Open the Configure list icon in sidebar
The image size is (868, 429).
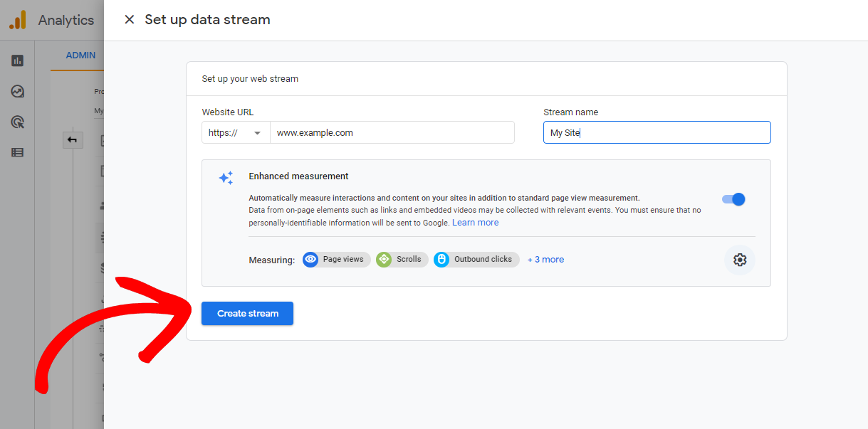[x=18, y=152]
